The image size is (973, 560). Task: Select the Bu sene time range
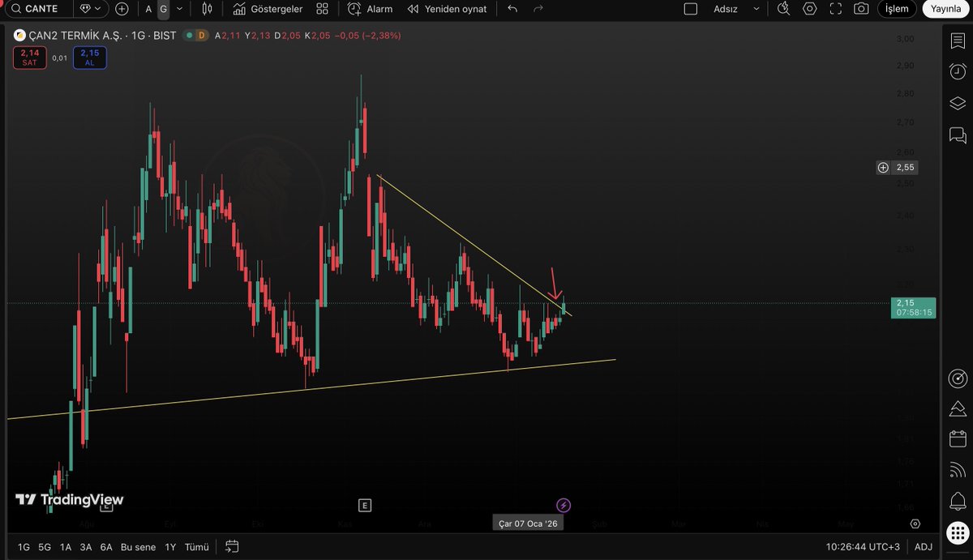[x=138, y=547]
